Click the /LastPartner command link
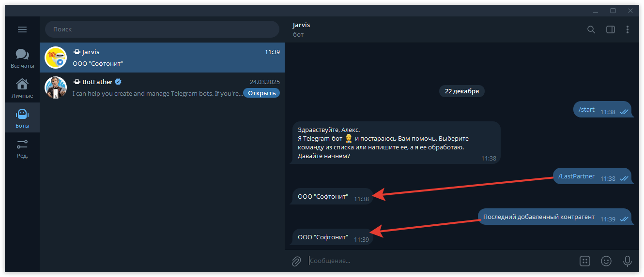Image resolution: width=644 pixels, height=277 pixels. coord(576,176)
